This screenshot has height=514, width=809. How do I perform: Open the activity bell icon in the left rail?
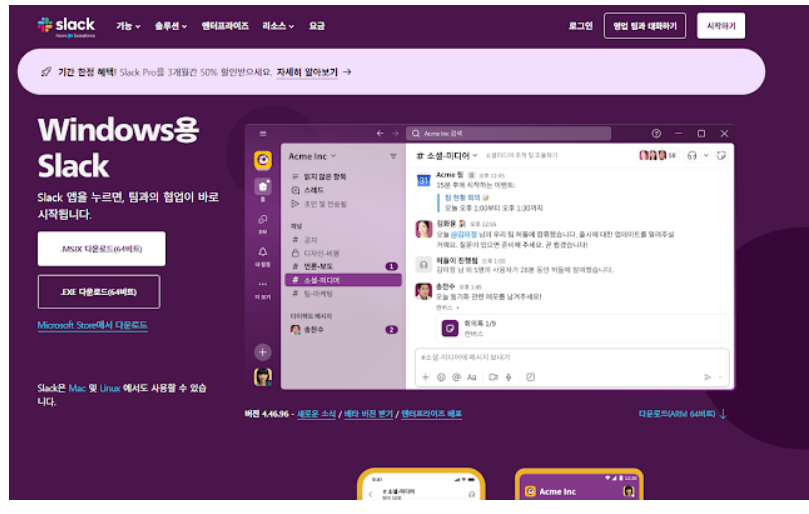click(x=263, y=252)
